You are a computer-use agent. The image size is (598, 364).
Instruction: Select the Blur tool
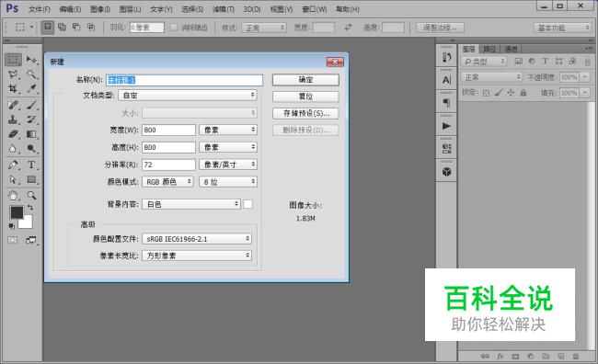click(13, 149)
